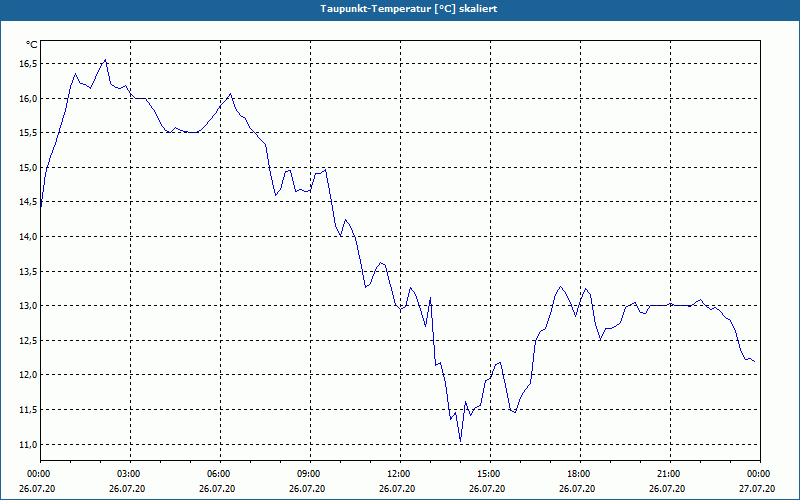Click the °C unit label
Image resolution: width=800 pixels, height=500 pixels.
32,45
